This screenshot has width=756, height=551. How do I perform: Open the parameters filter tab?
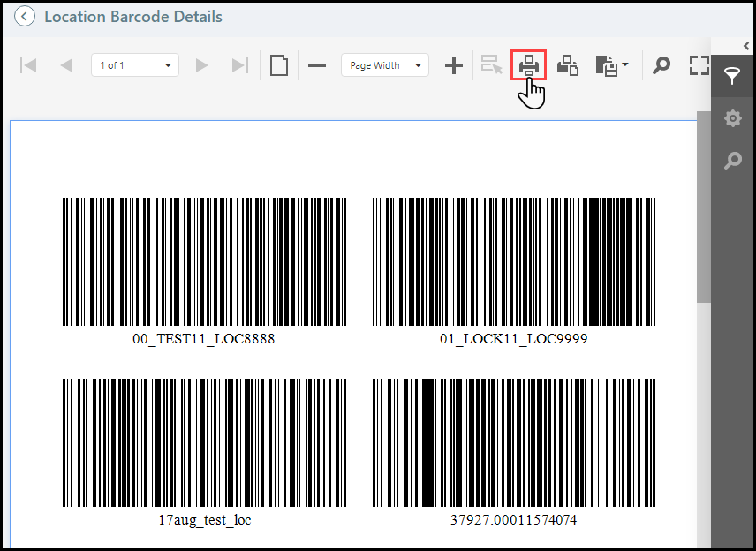(x=732, y=76)
